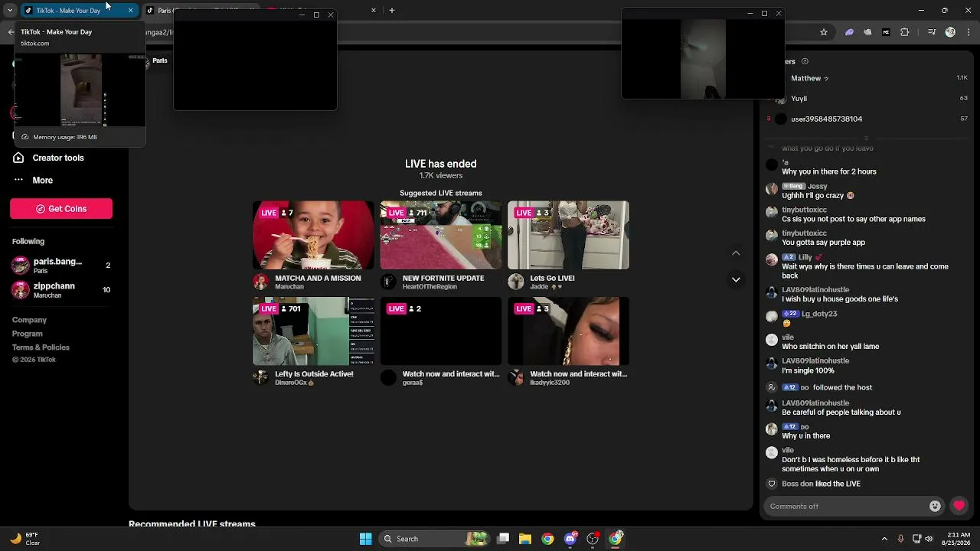Screen dimensions: 980x551
Task: Open top viewers help question icon
Action: 805,61
